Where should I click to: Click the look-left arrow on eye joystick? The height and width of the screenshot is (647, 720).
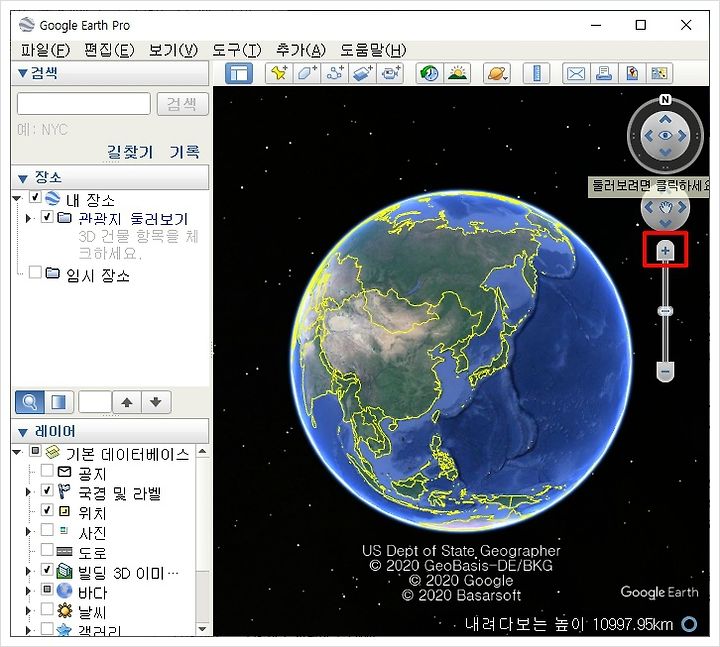pos(648,135)
